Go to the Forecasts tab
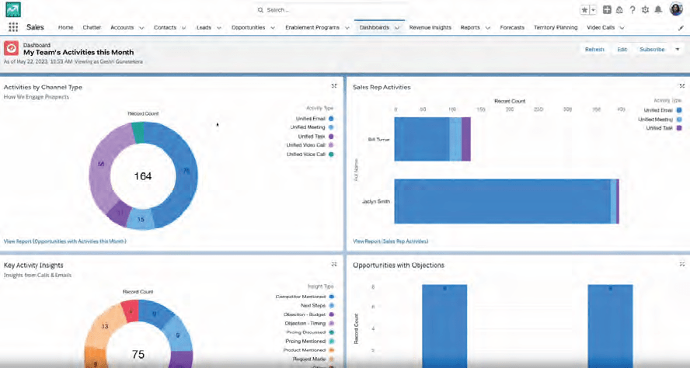Viewport: 690px width, 368px height. (x=512, y=27)
